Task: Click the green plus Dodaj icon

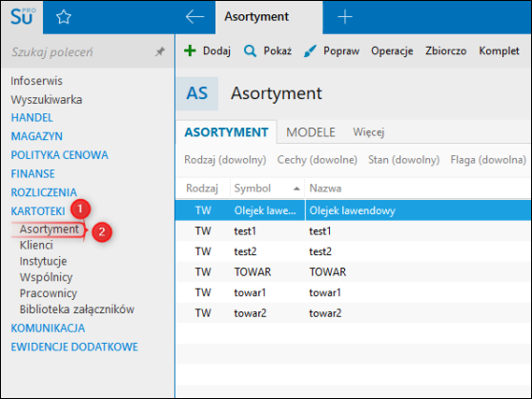Action: 190,50
